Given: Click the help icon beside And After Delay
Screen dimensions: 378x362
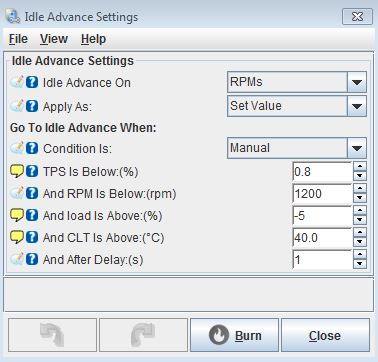Looking at the screenshot, I should coord(32,259).
